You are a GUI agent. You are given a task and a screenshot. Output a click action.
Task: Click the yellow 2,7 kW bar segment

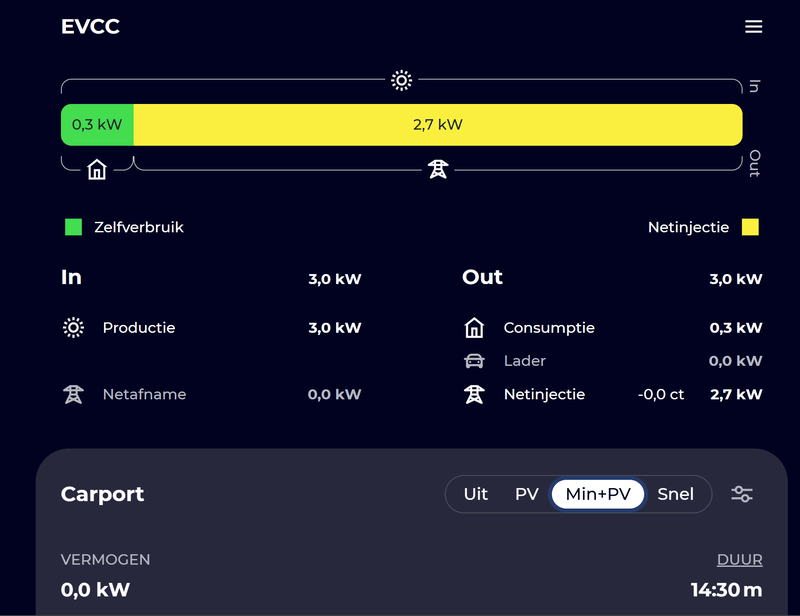tap(438, 125)
